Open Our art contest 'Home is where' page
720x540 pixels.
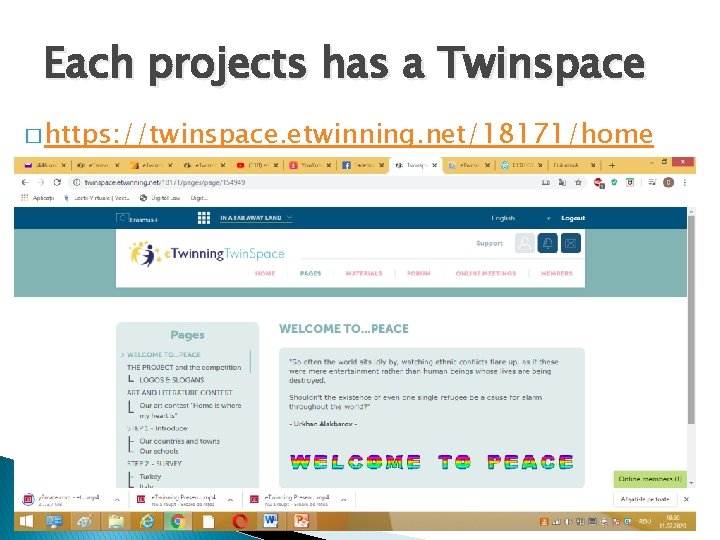(x=190, y=410)
